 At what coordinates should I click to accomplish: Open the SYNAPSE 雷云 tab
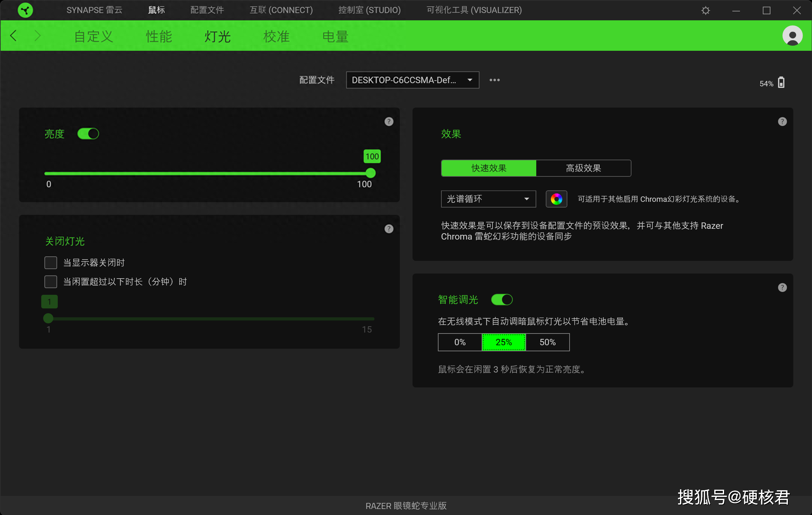pyautogui.click(x=95, y=10)
